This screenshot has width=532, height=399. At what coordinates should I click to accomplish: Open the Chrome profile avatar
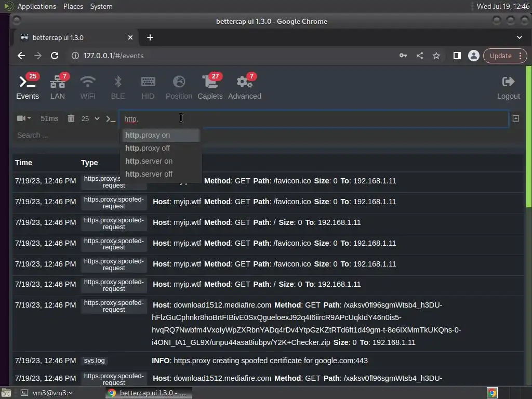click(x=474, y=56)
